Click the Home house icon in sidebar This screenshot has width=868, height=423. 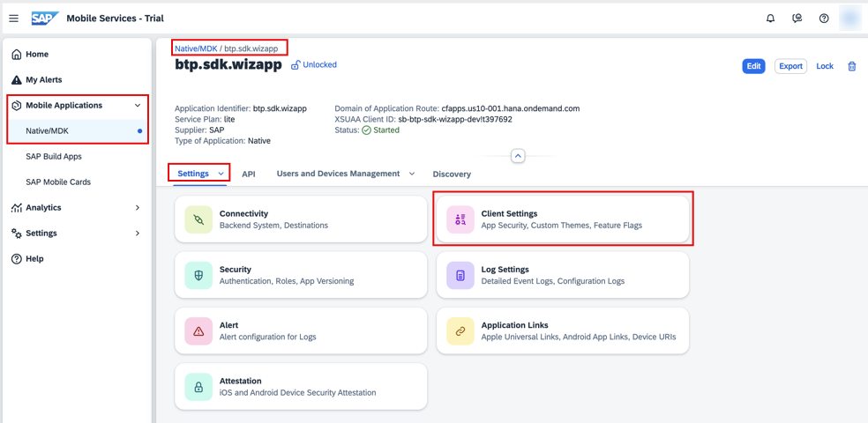(x=17, y=54)
